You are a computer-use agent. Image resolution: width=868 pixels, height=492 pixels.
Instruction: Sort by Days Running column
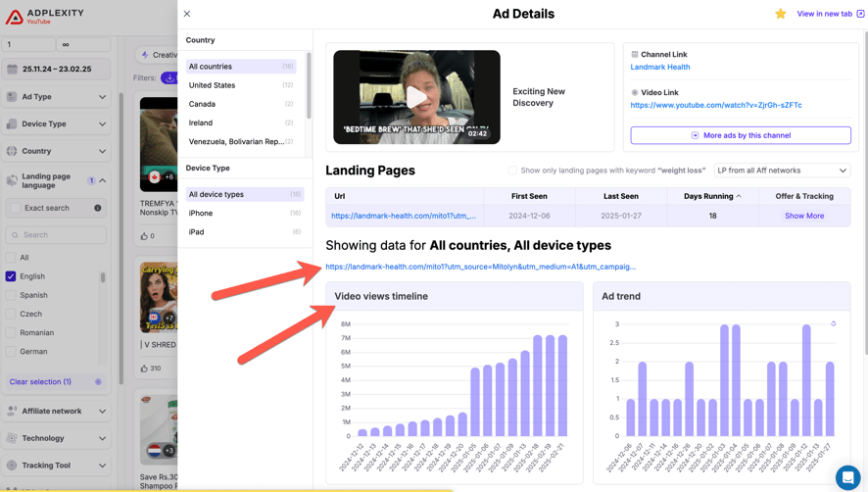pos(712,196)
